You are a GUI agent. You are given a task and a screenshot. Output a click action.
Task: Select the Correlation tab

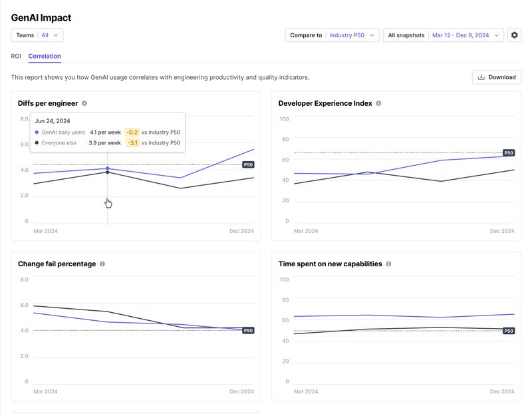(x=45, y=57)
